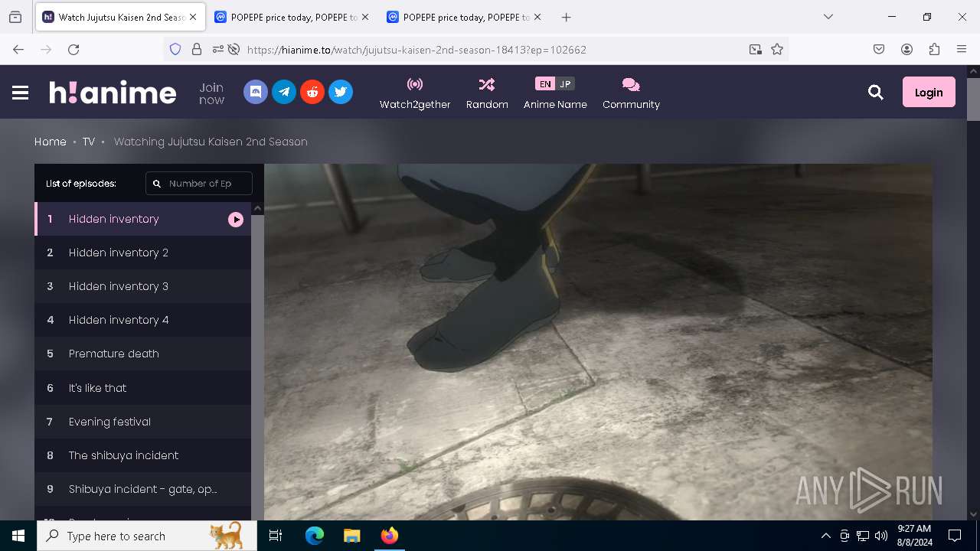This screenshot has height=551, width=980.
Task: Open the Windows Start menu
Action: (x=18, y=536)
